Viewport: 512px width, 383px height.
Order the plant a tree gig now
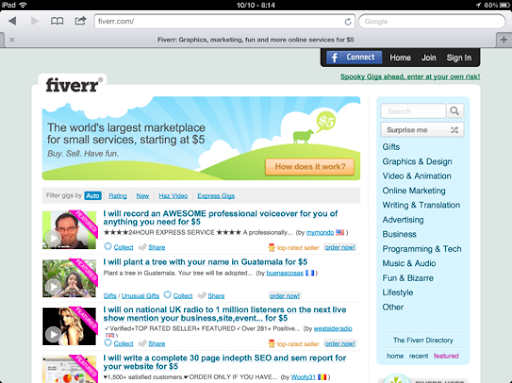coord(284,296)
